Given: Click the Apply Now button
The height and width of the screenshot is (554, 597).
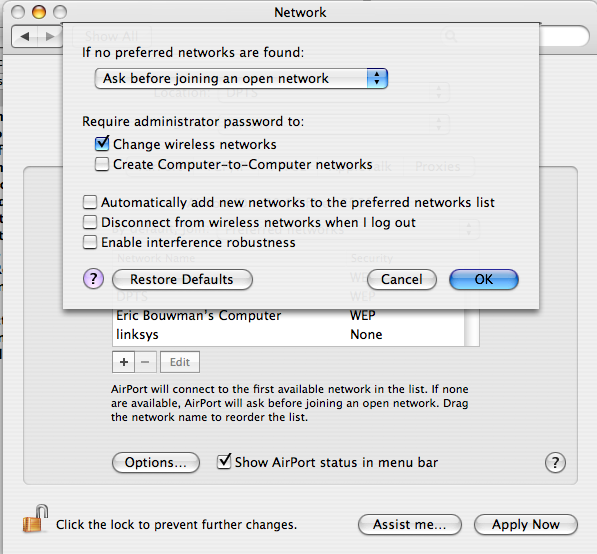Looking at the screenshot, I should [526, 525].
